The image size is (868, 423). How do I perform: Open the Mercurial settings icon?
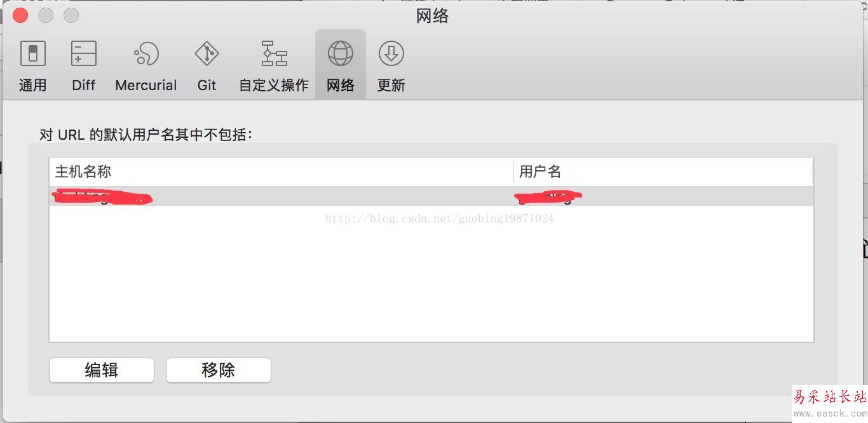pyautogui.click(x=146, y=55)
